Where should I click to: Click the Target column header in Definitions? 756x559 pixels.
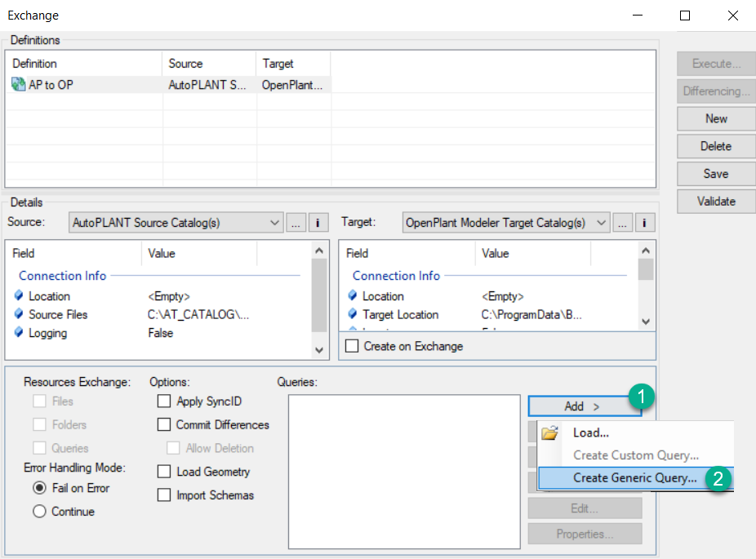click(x=293, y=64)
